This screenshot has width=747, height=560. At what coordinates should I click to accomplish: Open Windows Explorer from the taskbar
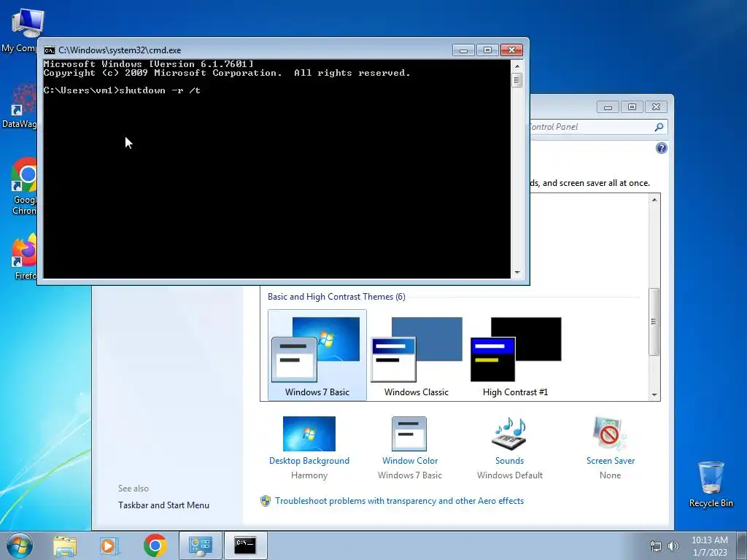[x=65, y=545]
